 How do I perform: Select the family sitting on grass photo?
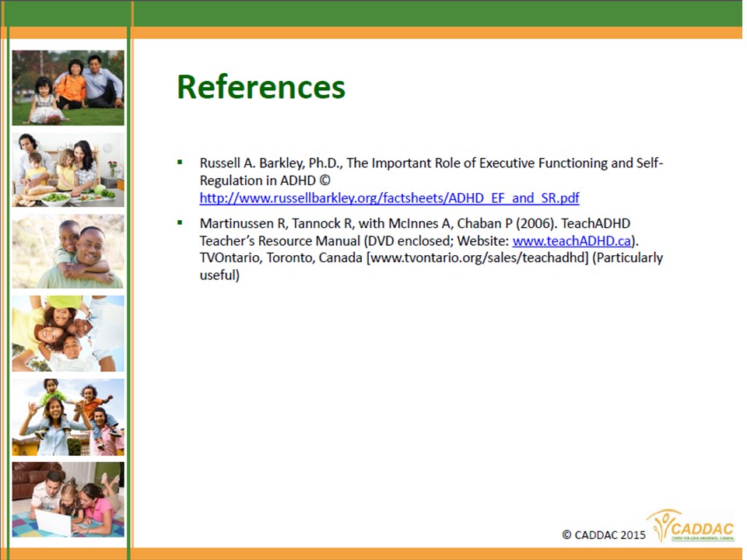click(x=68, y=88)
